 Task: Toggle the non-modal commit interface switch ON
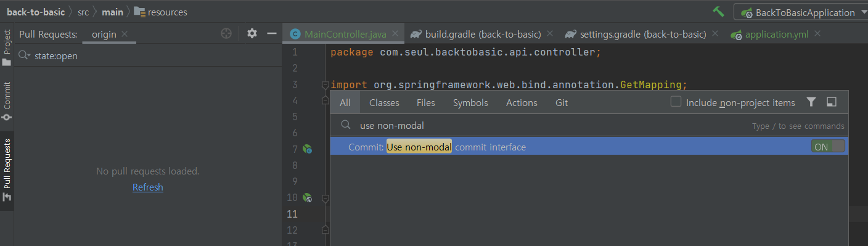coord(828,147)
